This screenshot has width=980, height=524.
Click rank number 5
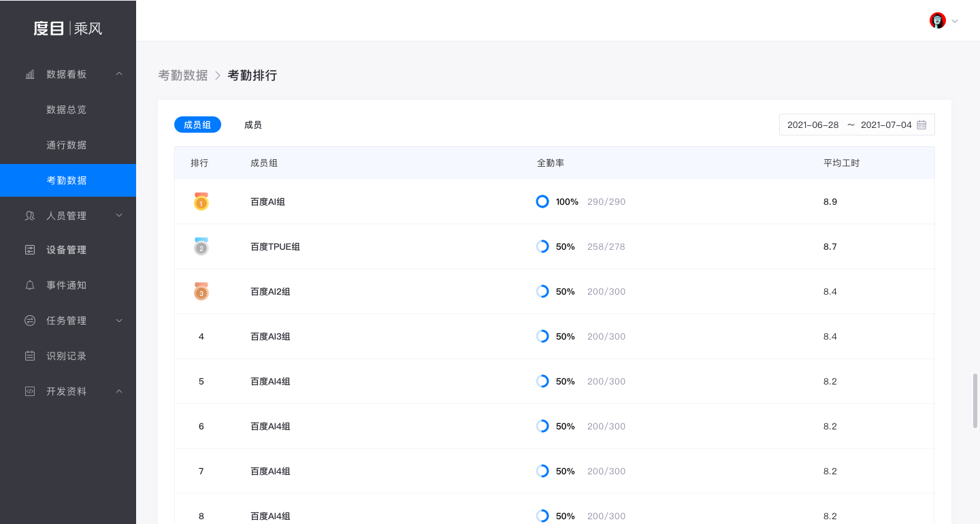201,381
